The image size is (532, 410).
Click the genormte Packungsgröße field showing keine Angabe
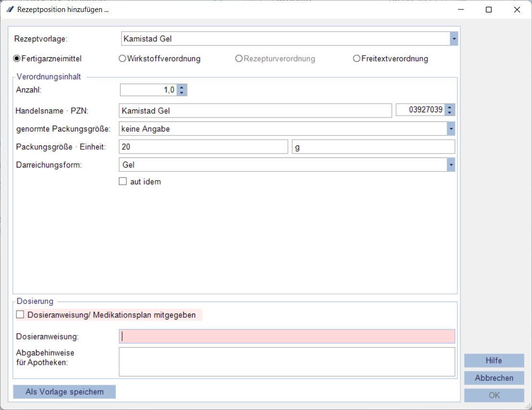coord(283,129)
